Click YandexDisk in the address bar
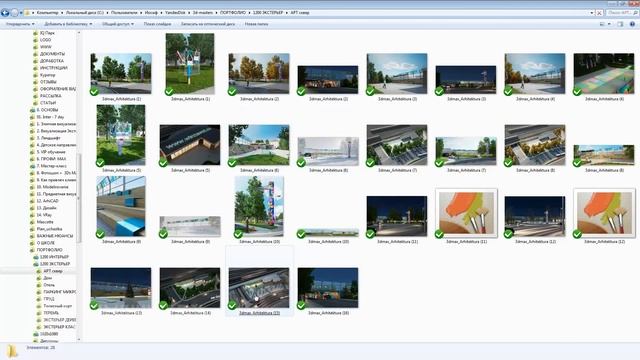This screenshot has height=360, width=640. [x=175, y=13]
